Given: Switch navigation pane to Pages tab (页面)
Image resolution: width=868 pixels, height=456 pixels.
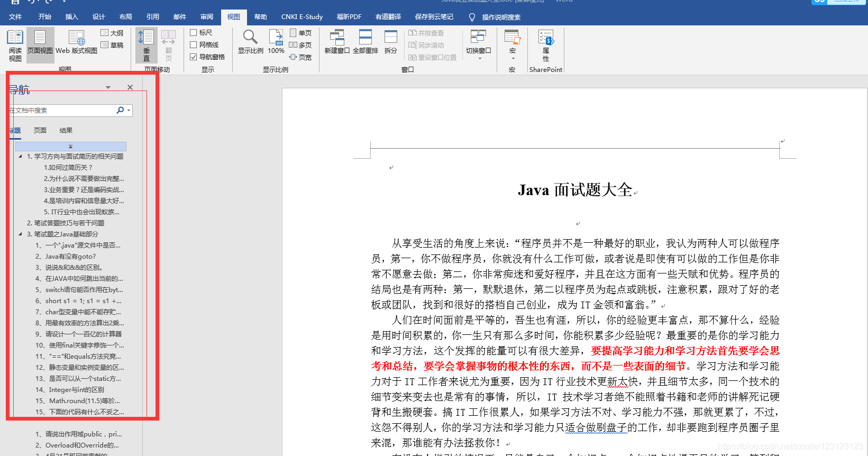Looking at the screenshot, I should pos(40,131).
